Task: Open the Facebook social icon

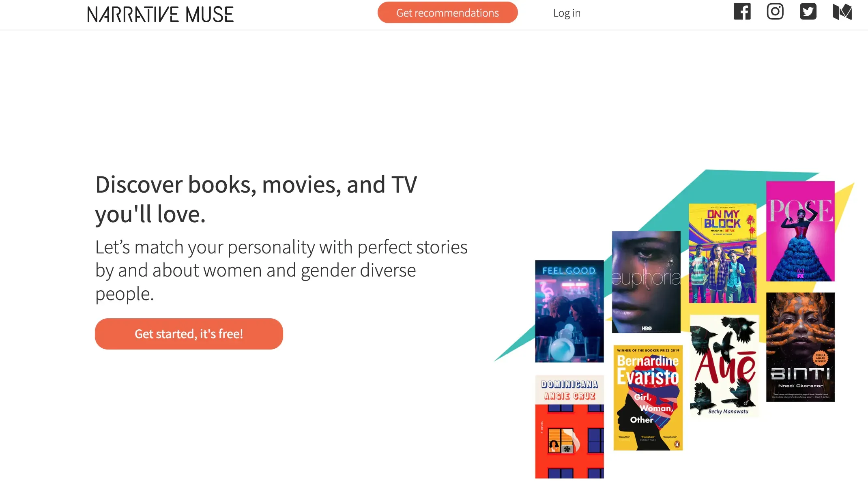Action: [x=742, y=11]
